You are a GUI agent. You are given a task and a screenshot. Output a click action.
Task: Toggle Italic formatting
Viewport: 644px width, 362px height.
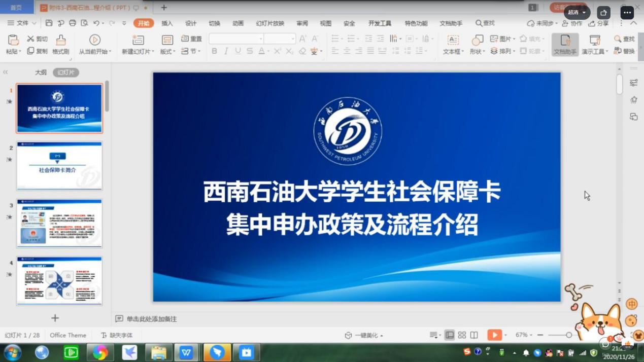click(226, 51)
